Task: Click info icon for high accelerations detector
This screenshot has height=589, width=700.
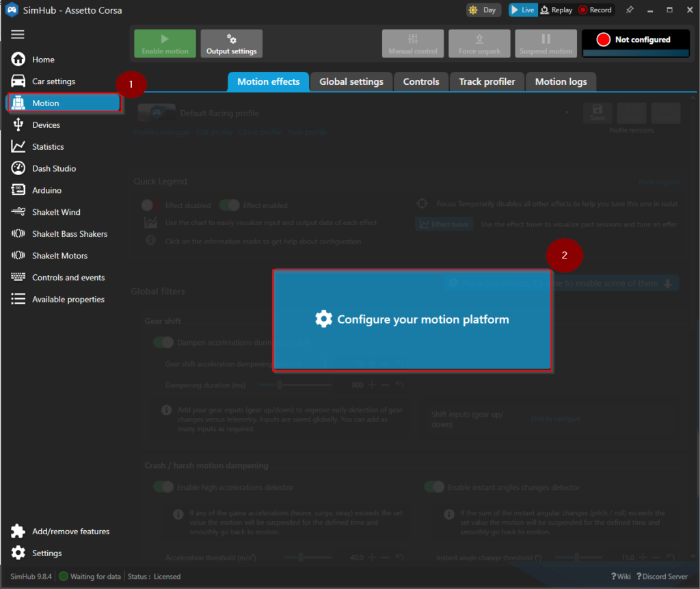Action: [x=178, y=514]
